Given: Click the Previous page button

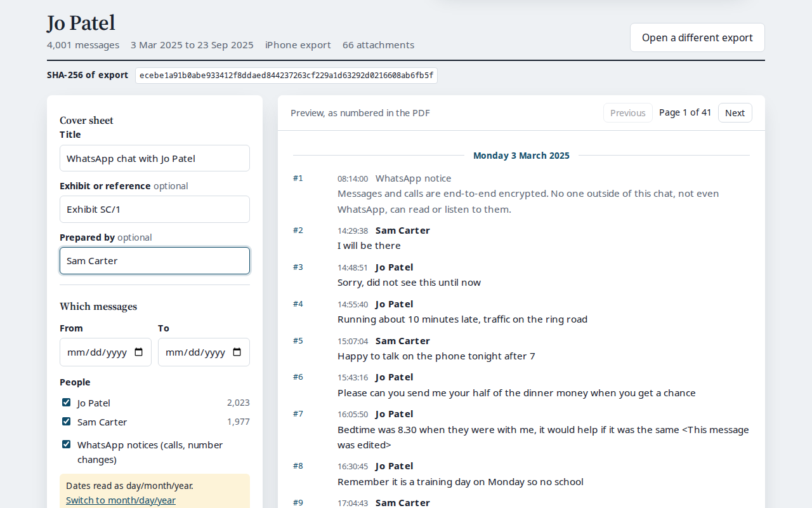Looking at the screenshot, I should [x=628, y=113].
